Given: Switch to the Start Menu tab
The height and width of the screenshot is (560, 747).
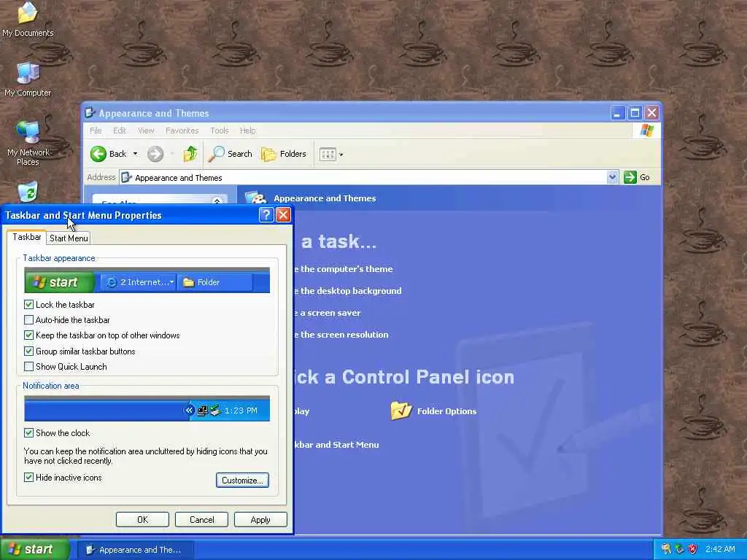Looking at the screenshot, I should pos(69,238).
